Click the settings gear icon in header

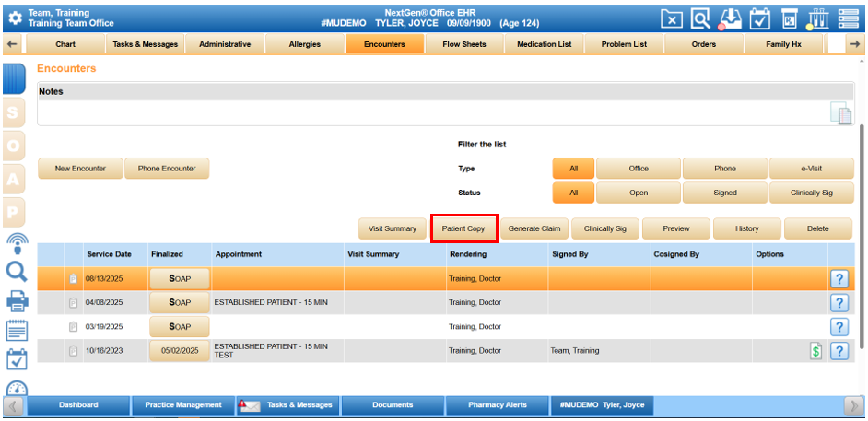click(x=15, y=18)
